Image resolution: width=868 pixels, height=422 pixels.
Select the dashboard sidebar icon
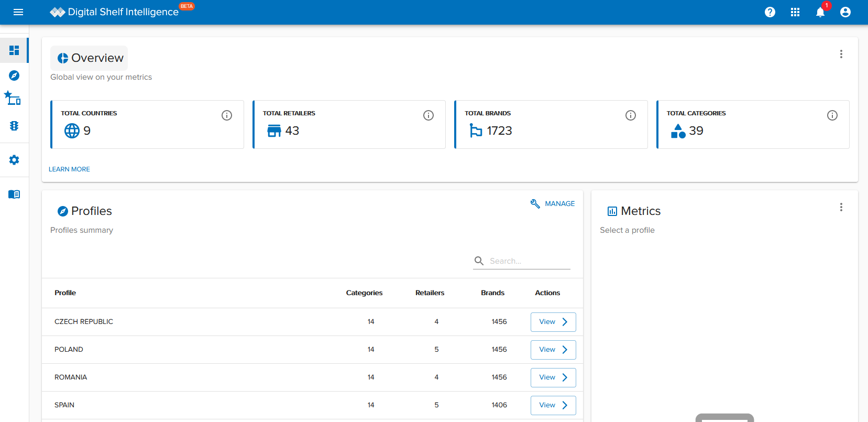click(x=14, y=50)
